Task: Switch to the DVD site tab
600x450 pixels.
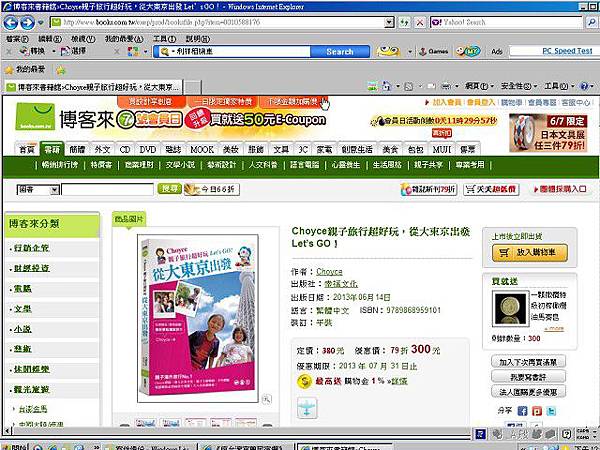Action: click(x=147, y=149)
